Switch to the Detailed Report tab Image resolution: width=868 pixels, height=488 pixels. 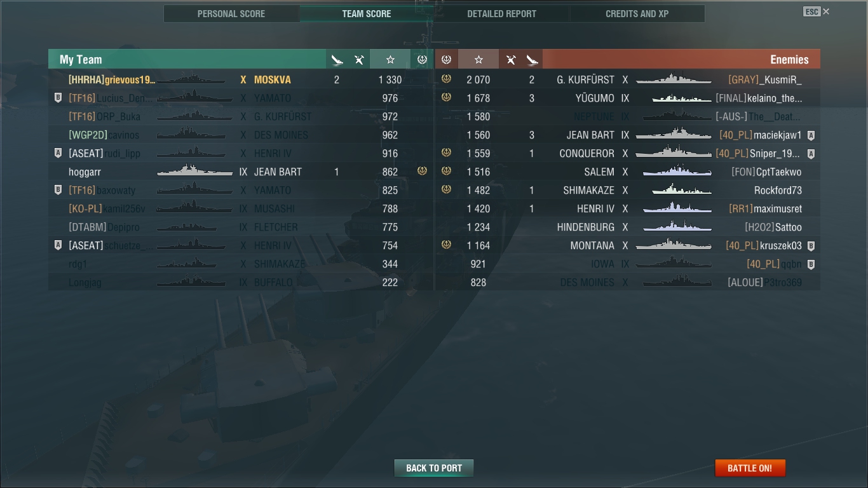(501, 13)
